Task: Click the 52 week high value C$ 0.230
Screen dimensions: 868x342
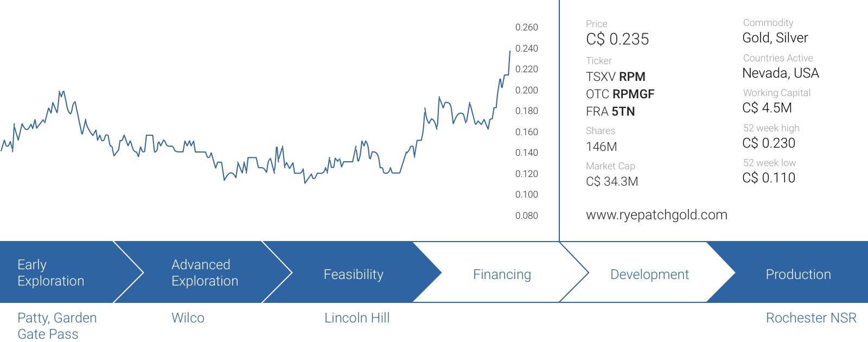Action: coord(769,143)
